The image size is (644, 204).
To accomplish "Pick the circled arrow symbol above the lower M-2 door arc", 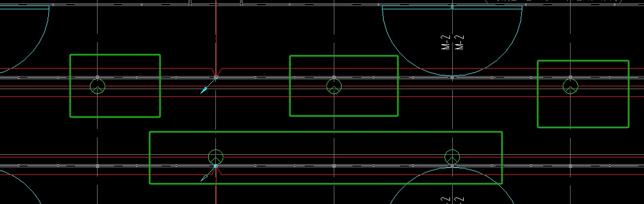I will (x=452, y=158).
